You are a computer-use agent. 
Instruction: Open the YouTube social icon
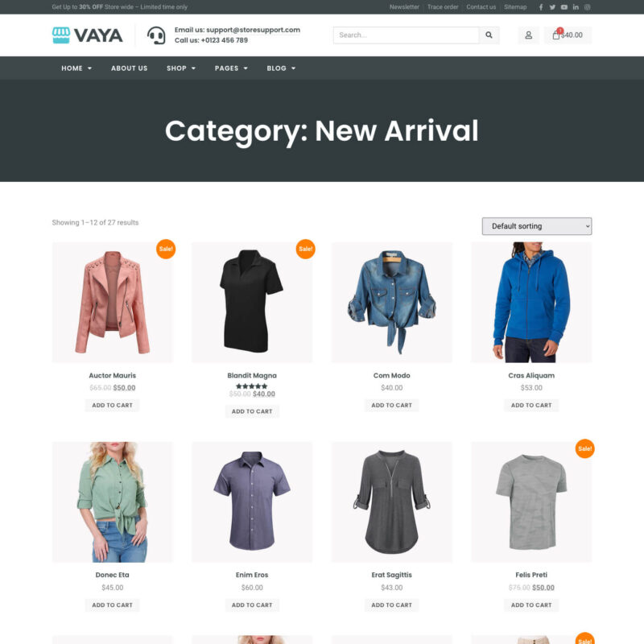(x=564, y=7)
